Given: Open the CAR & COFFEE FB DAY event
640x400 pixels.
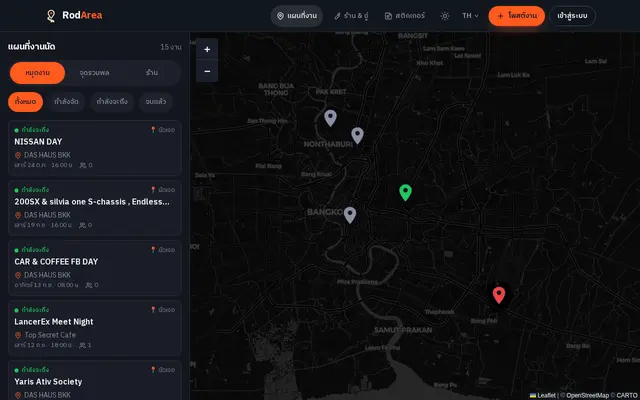Looking at the screenshot, I should pyautogui.click(x=95, y=268).
